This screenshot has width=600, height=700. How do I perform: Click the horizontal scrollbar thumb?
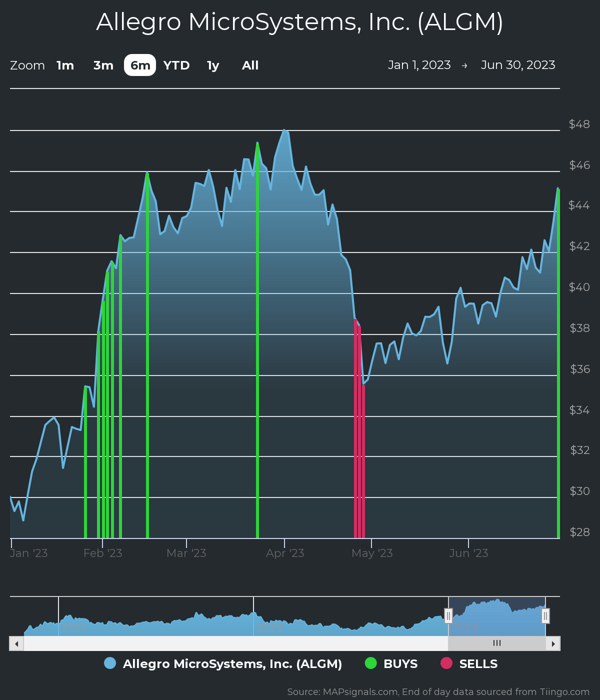[x=497, y=643]
